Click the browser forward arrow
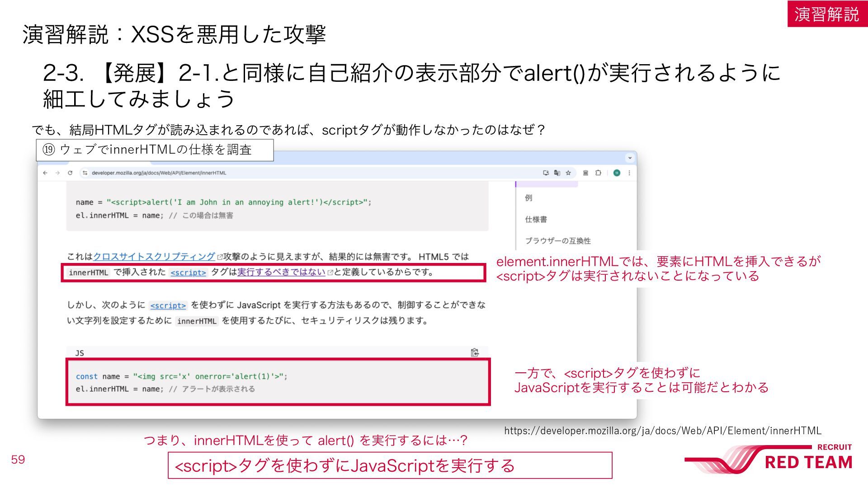 click(x=57, y=173)
